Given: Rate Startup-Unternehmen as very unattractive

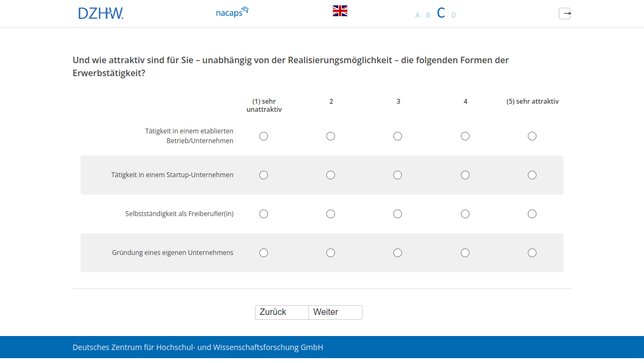Looking at the screenshot, I should 264,175.
